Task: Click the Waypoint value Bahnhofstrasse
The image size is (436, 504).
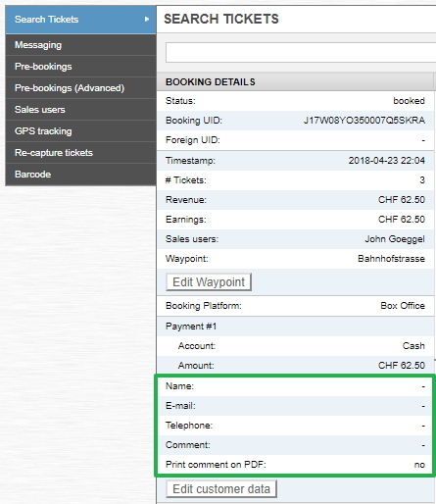Action: point(391,259)
